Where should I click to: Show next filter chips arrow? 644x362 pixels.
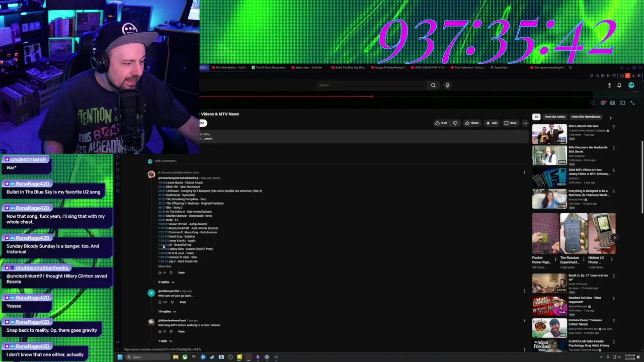(x=610, y=118)
